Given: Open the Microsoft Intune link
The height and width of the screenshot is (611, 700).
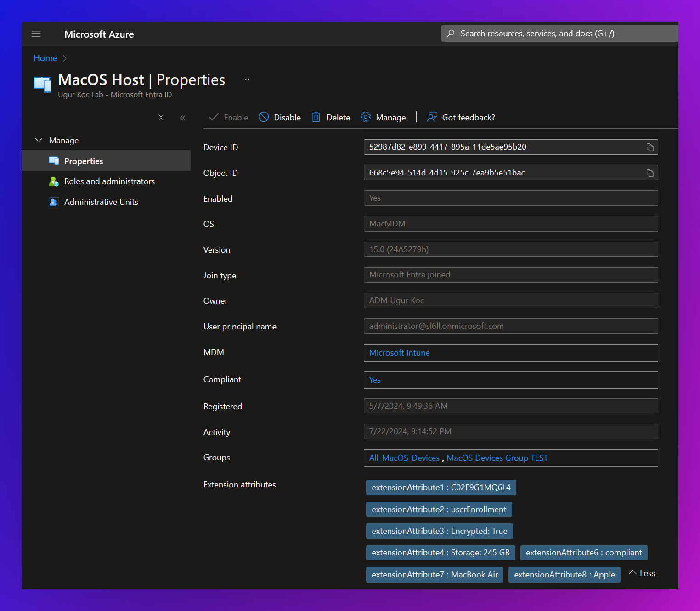Looking at the screenshot, I should coord(399,353).
